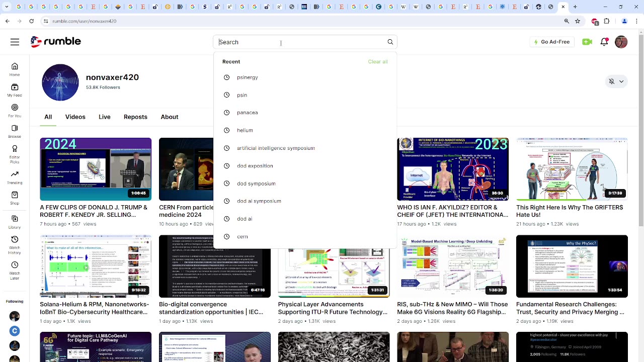
Task: Open Watch Later in the sidebar
Action: point(15,269)
